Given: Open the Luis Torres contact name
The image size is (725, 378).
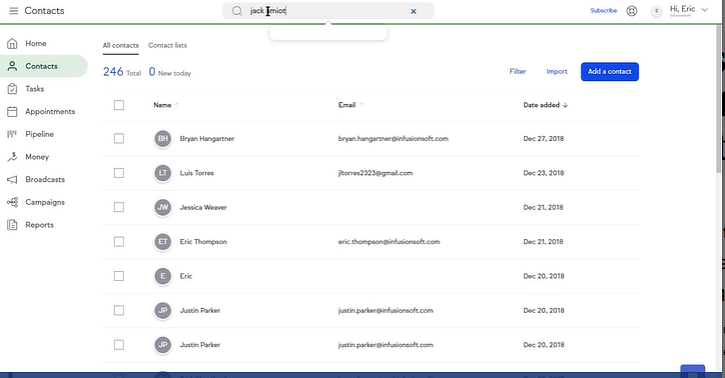Looking at the screenshot, I should [197, 173].
